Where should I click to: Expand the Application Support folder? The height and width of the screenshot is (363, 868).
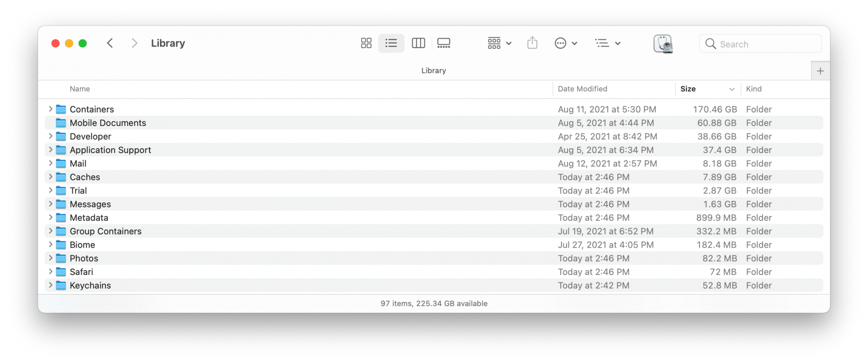50,150
